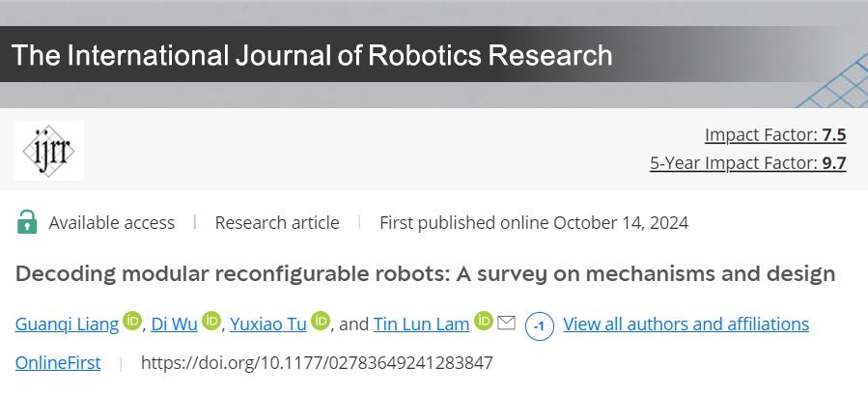
Task: Expand View all authors and affiliations
Action: coord(686,324)
